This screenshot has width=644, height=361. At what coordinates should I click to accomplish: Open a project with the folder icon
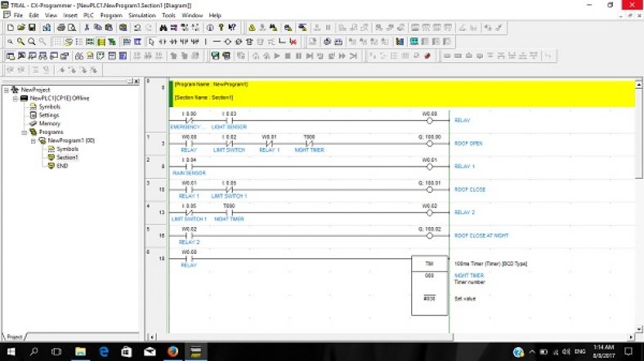pyautogui.click(x=21, y=28)
